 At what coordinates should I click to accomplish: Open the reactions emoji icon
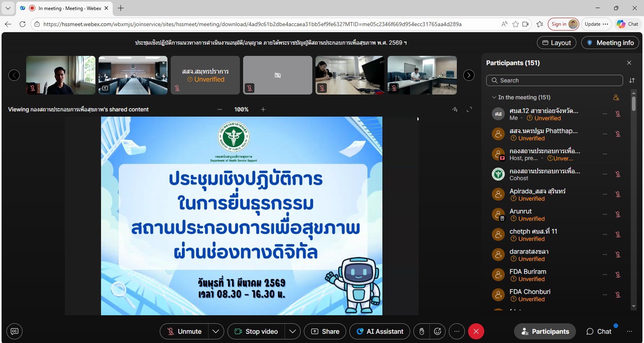click(x=438, y=331)
